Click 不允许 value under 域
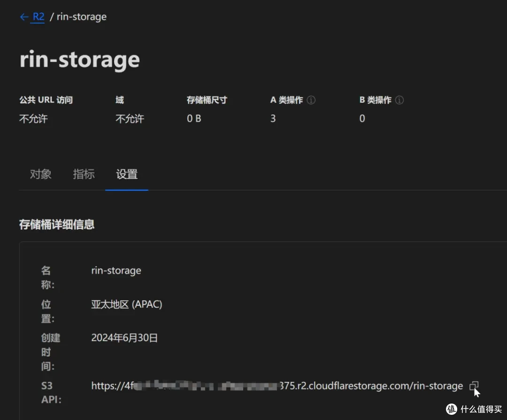This screenshot has height=420, width=507. 130,119
